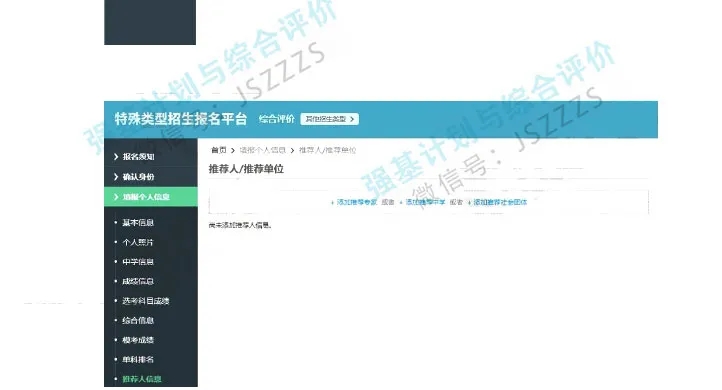This screenshot has height=390, width=722.
Task: Open the 其他招生类型 switcher button
Action: point(329,119)
